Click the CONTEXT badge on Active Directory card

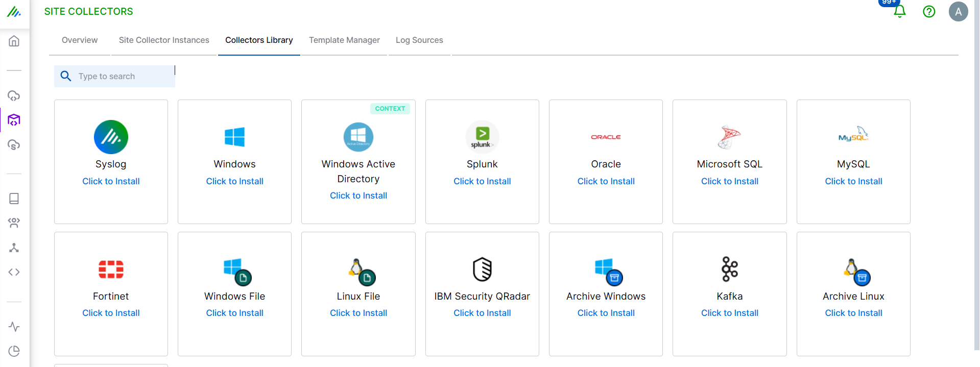(x=390, y=108)
